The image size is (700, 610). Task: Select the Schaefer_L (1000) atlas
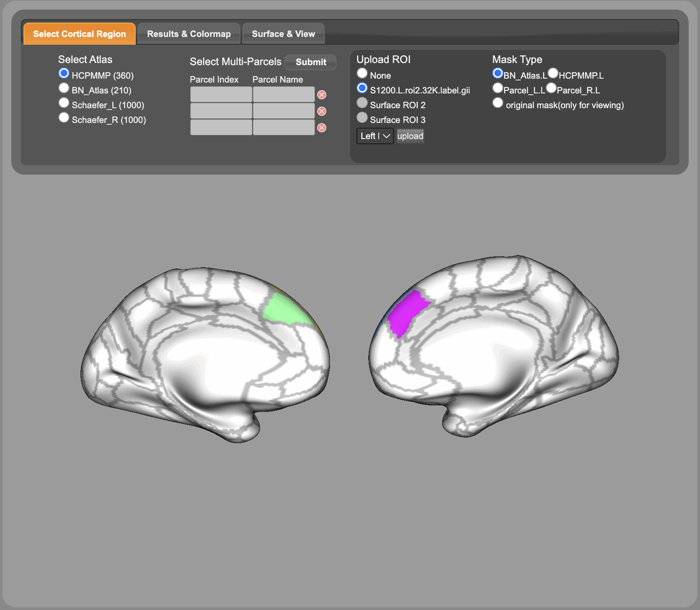64,103
